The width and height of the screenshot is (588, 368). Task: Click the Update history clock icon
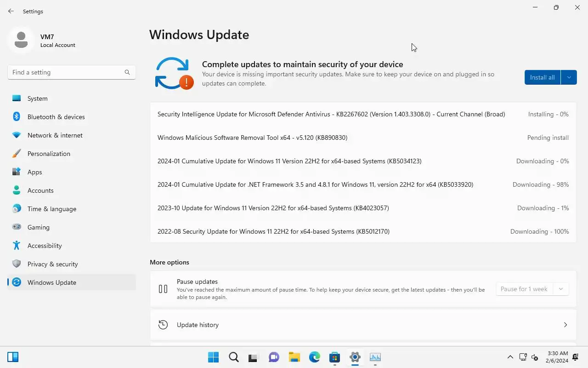tap(163, 325)
